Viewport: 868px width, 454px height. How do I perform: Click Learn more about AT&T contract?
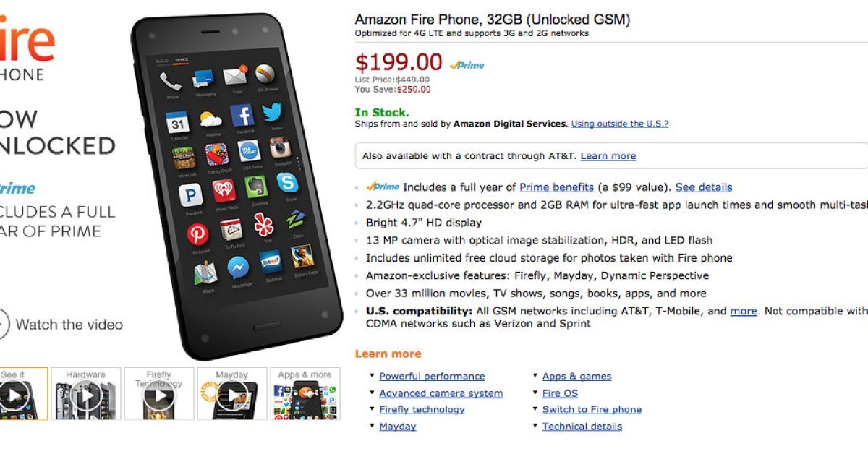608,156
